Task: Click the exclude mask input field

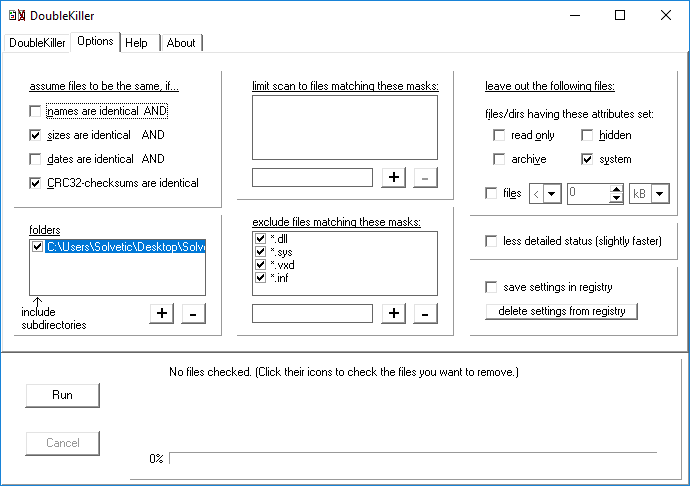Action: tap(312, 313)
